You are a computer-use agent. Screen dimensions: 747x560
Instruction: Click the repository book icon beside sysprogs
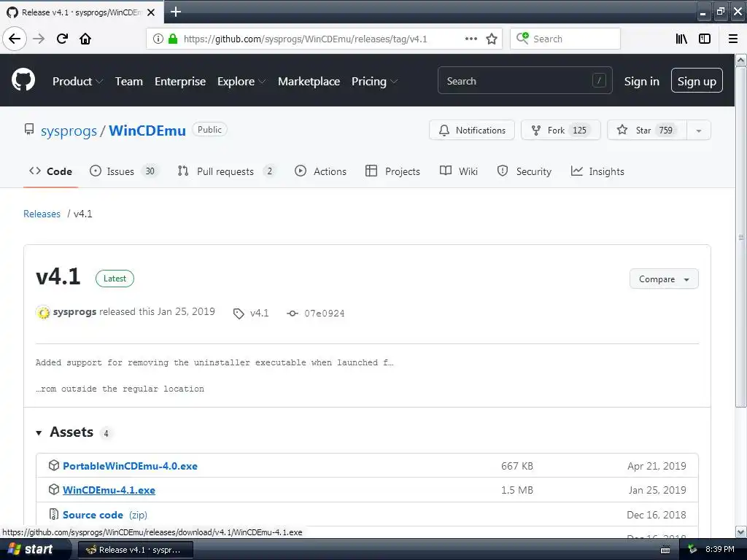click(x=29, y=130)
